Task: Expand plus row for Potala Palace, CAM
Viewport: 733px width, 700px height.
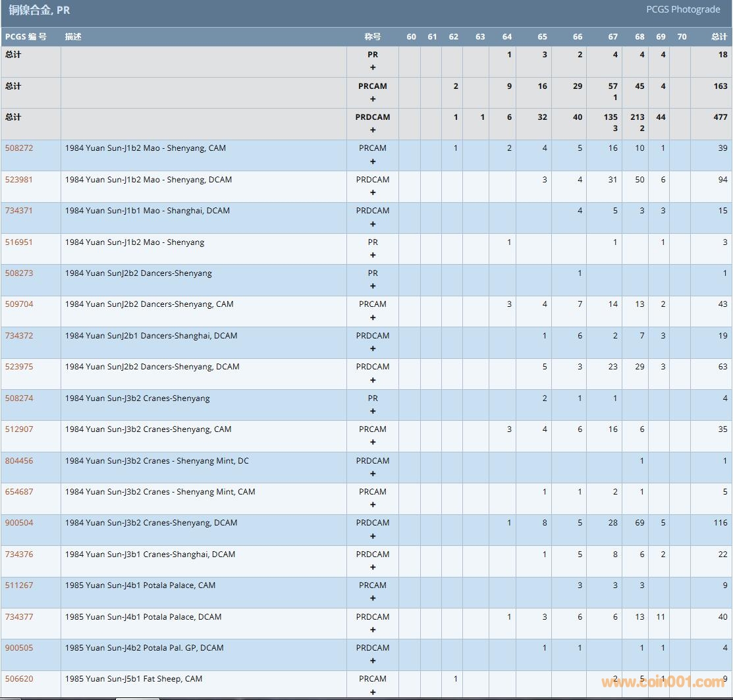Action: point(373,599)
